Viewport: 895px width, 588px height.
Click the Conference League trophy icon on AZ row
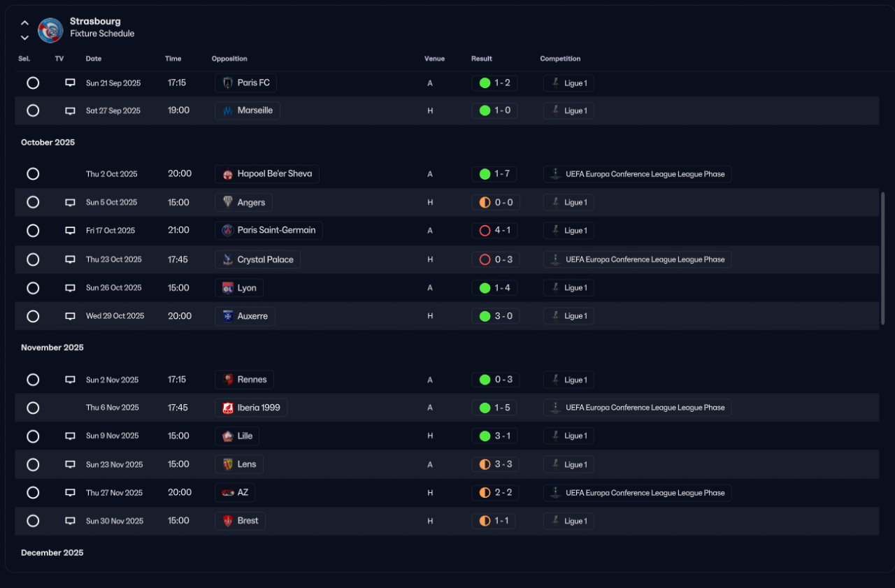[x=554, y=493]
